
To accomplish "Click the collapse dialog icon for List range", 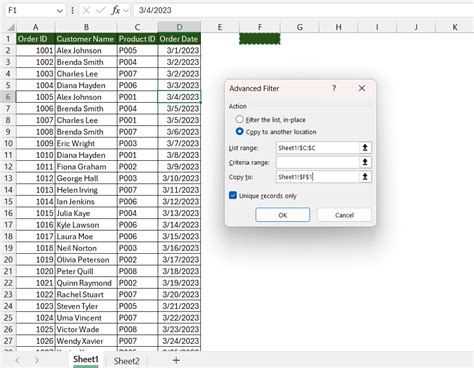I will click(x=365, y=148).
